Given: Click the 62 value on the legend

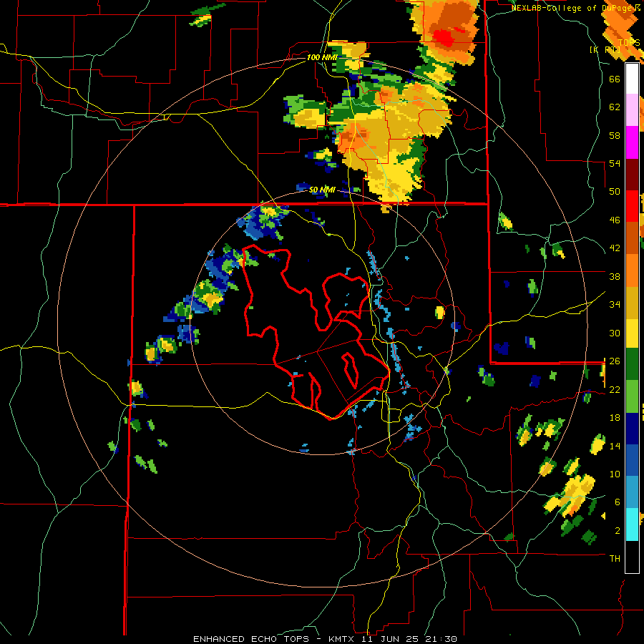Looking at the screenshot, I should point(615,107).
